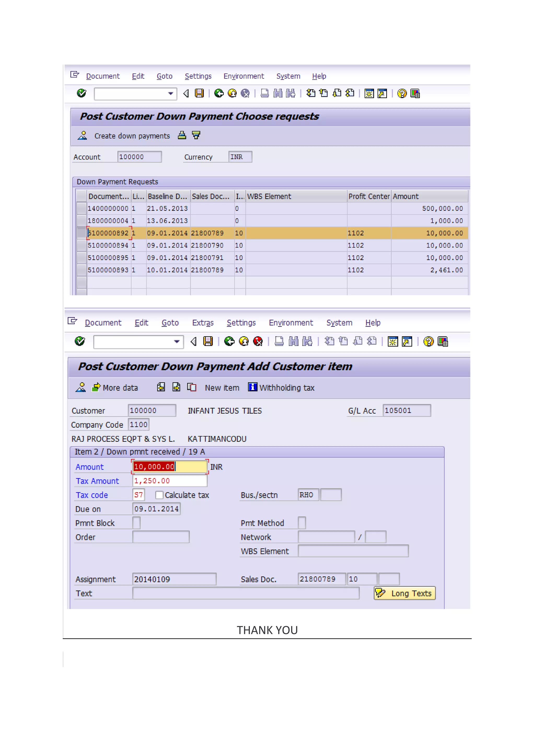535x756 pixels.
Task: Click green Back arrow in upper toolbar
Action: coord(219,93)
